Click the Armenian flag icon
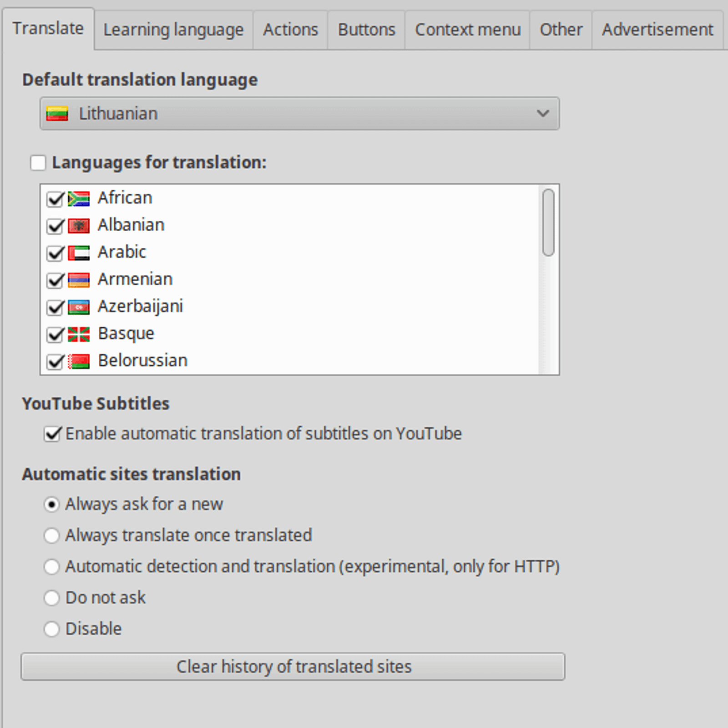The width and height of the screenshot is (728, 728). (79, 280)
